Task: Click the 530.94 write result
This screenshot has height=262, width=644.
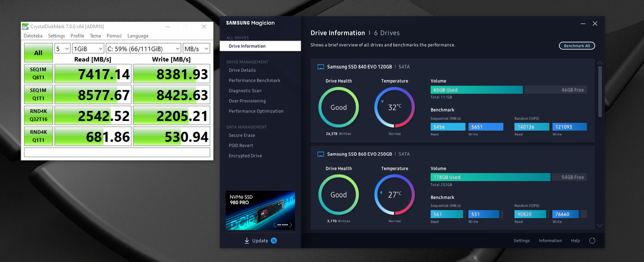Action: (172, 136)
